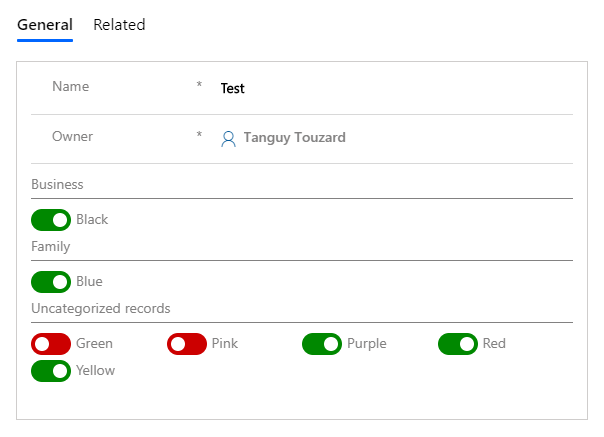Image resolution: width=604 pixels, height=437 pixels.
Task: Disable the Black toggle switch
Action: [51, 219]
